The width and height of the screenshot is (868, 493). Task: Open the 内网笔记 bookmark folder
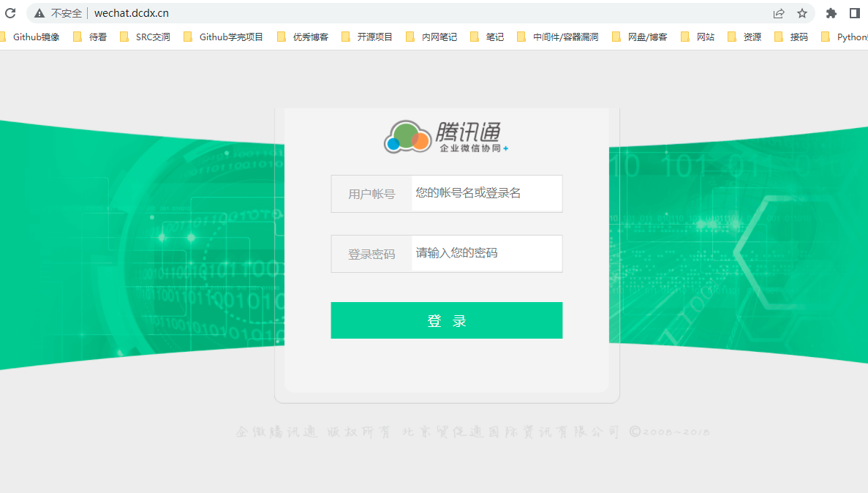point(431,37)
